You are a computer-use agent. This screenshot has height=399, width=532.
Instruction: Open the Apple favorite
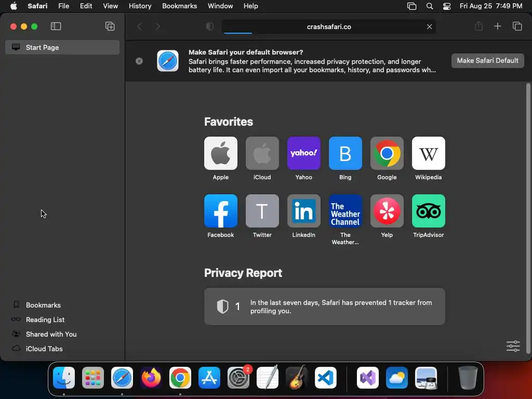(220, 153)
